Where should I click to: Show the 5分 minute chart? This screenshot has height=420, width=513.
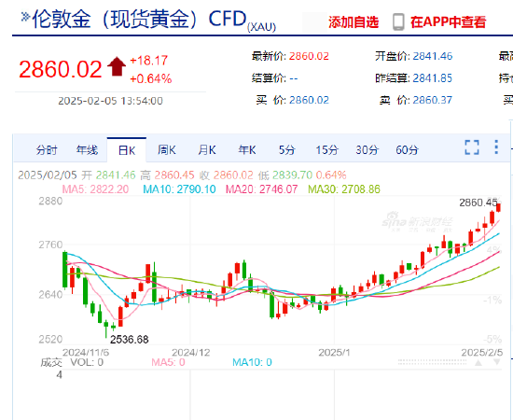point(287,150)
